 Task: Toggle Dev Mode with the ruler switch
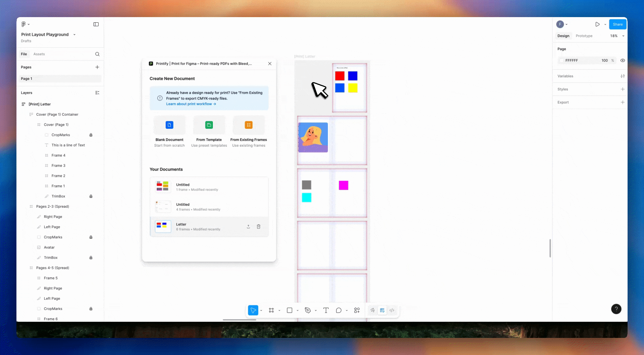coord(382,310)
